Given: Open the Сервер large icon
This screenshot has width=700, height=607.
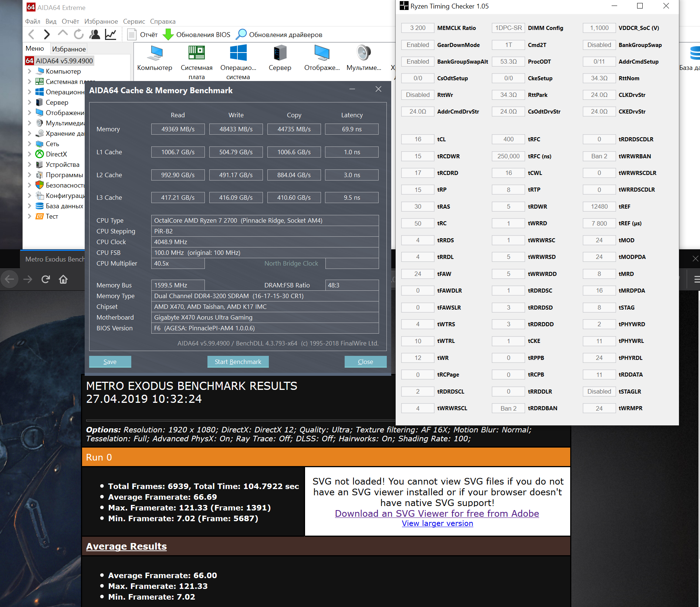Looking at the screenshot, I should 280,58.
